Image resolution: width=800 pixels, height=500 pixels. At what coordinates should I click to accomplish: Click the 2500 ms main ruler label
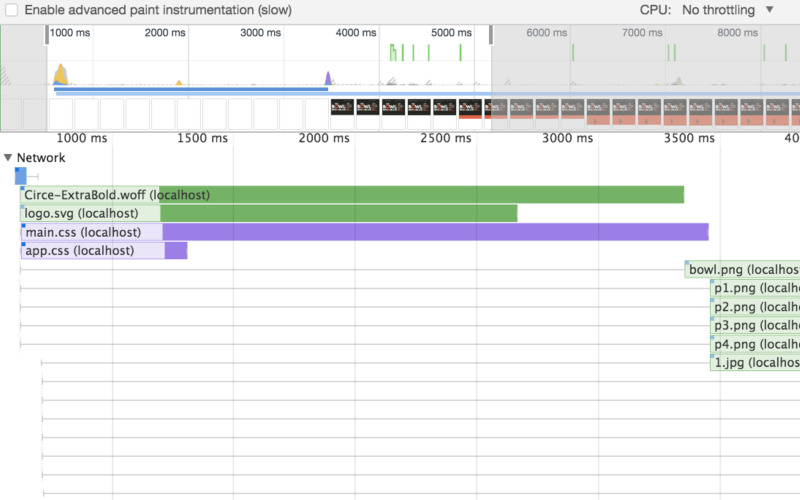(x=445, y=138)
